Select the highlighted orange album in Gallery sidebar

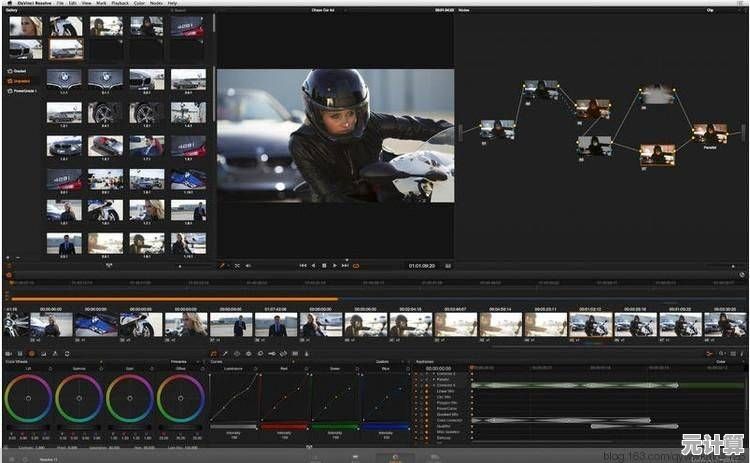click(x=20, y=81)
